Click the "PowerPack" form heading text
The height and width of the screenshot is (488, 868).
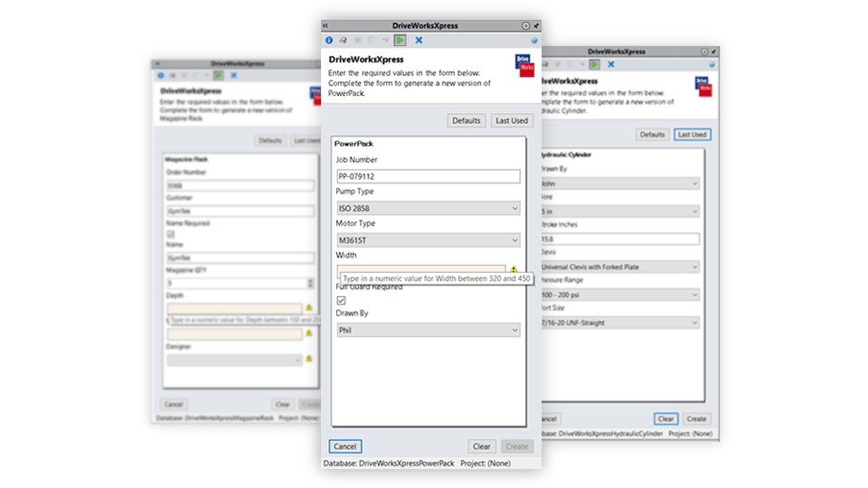(x=354, y=144)
